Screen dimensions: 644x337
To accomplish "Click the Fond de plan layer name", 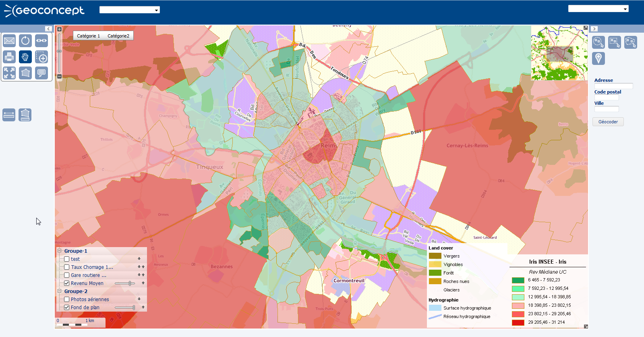I will pyautogui.click(x=85, y=308).
